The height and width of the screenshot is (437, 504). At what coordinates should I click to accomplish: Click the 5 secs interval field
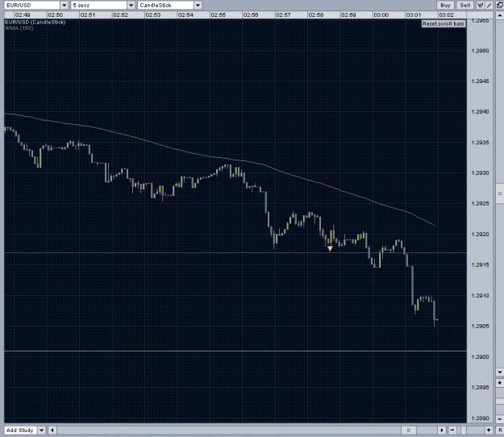(99, 5)
